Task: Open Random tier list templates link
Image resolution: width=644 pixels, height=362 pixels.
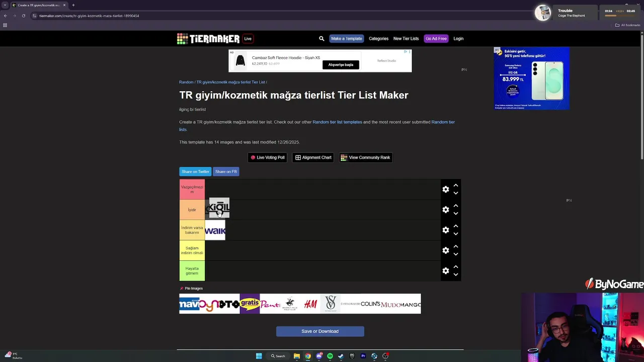Action: click(x=337, y=122)
